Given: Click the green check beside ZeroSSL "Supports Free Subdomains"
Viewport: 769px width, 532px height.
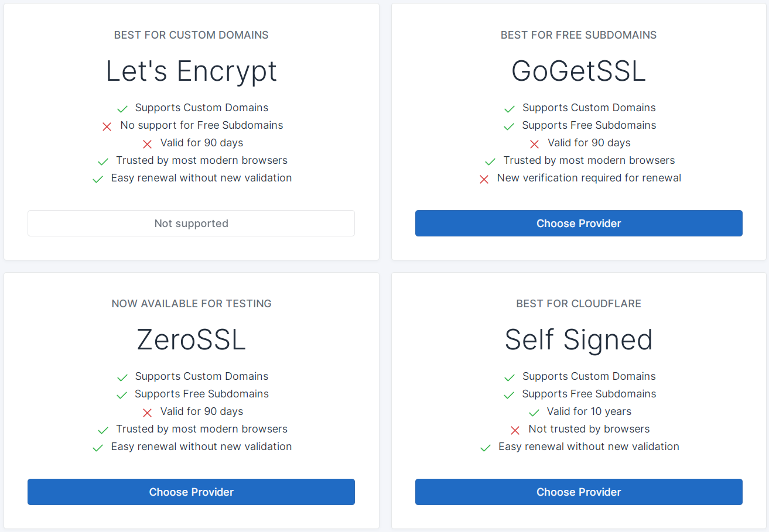Looking at the screenshot, I should [x=122, y=395].
